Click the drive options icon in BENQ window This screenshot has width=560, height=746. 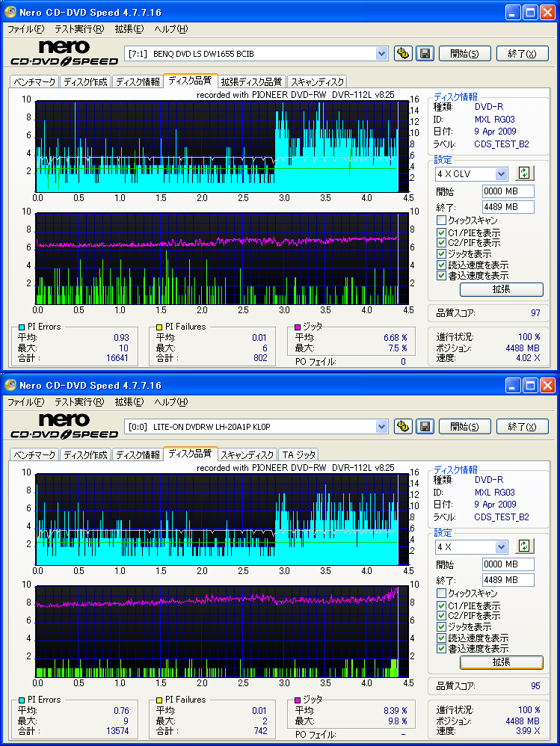pos(403,53)
